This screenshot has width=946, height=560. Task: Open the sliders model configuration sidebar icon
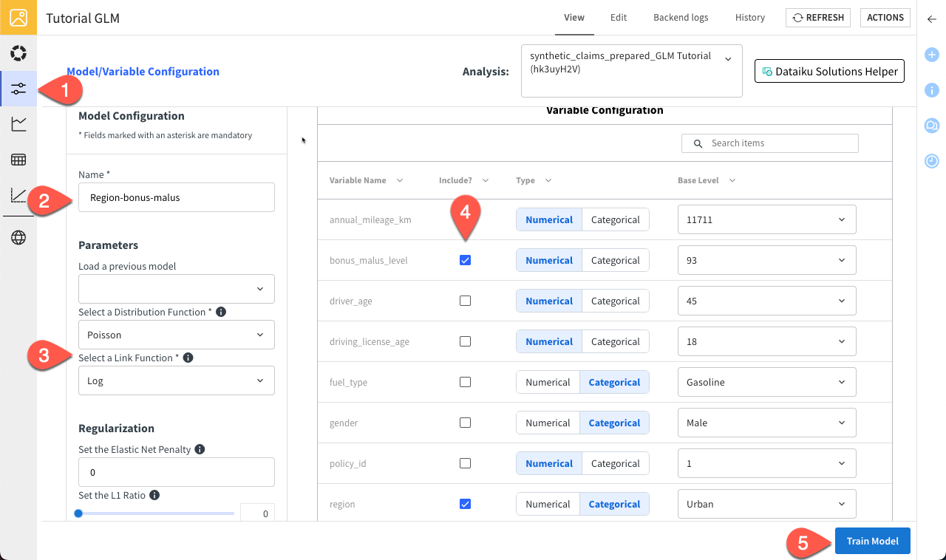[x=18, y=89]
